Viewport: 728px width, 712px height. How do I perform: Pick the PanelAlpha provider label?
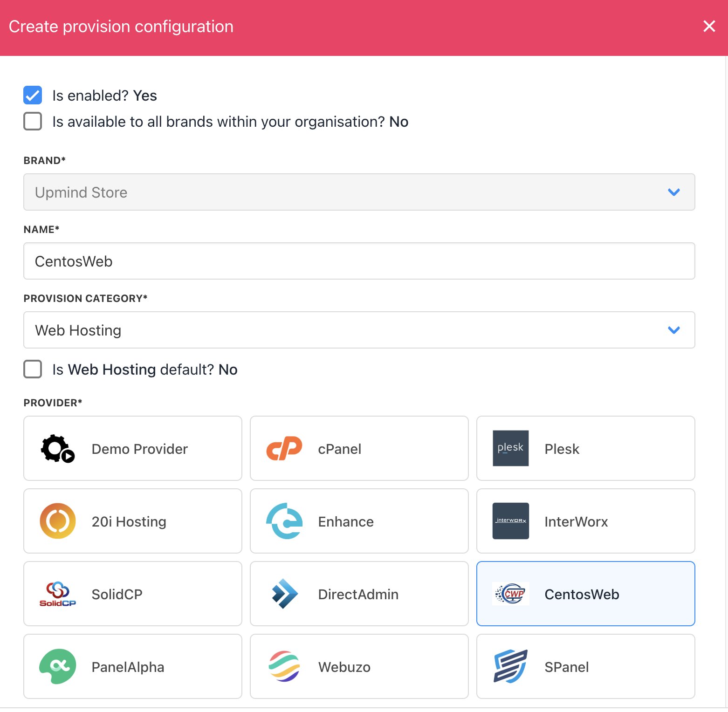[128, 667]
